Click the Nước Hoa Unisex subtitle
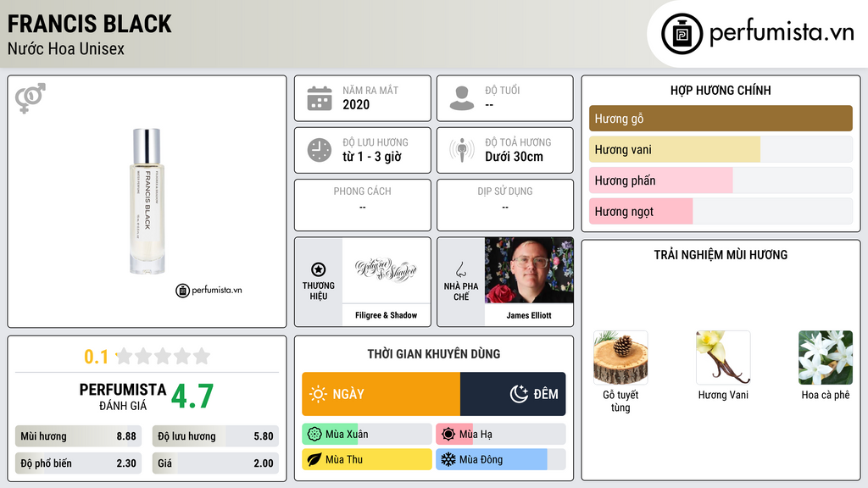This screenshot has width=868, height=488. (66, 49)
